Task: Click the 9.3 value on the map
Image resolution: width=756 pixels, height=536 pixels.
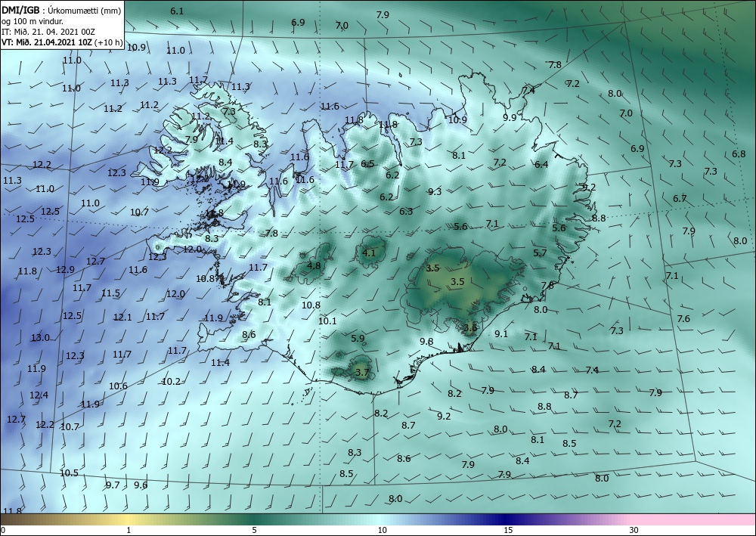Action: click(435, 192)
